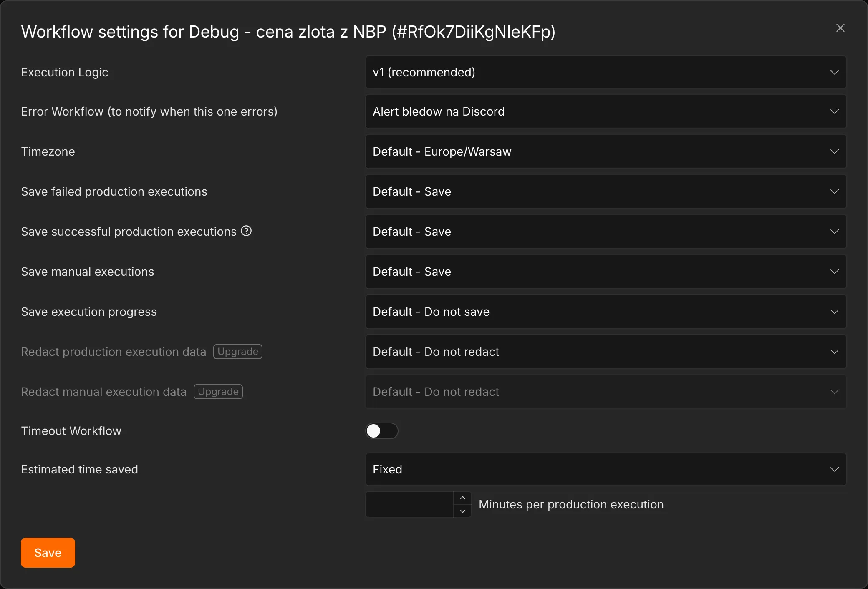Toggle the Timeout Workflow switch
The image size is (868, 589).
(x=382, y=431)
